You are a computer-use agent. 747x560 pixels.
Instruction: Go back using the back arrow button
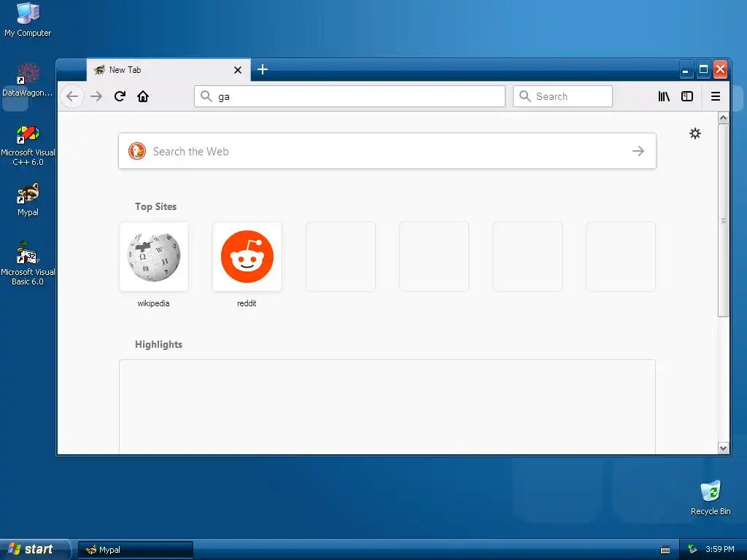click(x=72, y=97)
